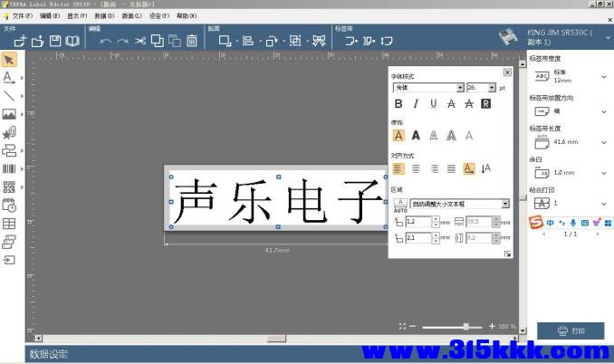Close the font style floating panel
The image size is (614, 364).
507,72
